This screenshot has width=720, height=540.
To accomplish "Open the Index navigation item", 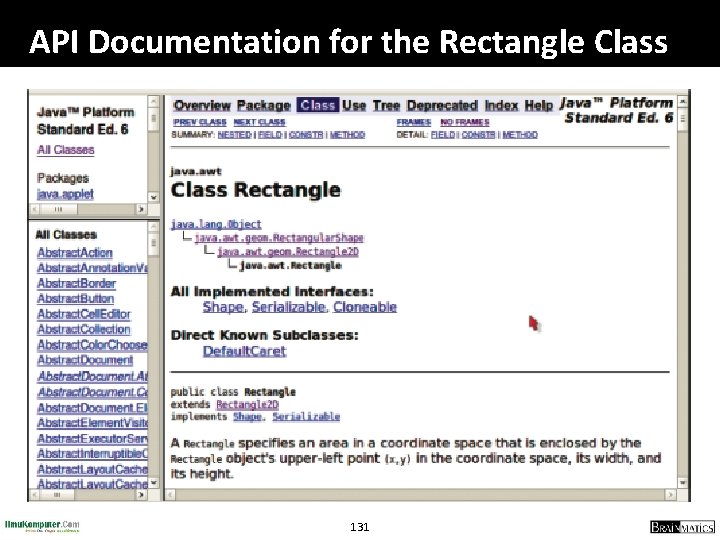I will click(501, 106).
